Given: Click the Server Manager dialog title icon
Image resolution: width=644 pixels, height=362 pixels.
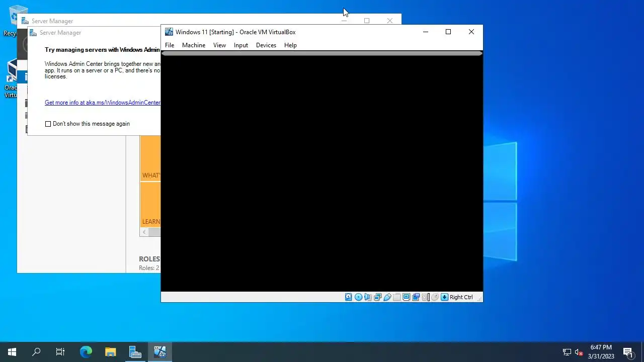Looking at the screenshot, I should pyautogui.click(x=33, y=33).
